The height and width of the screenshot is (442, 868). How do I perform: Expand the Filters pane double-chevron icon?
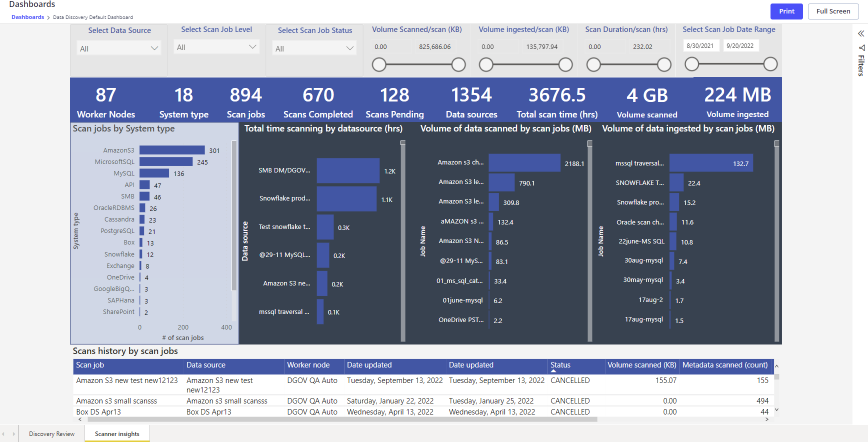click(861, 33)
